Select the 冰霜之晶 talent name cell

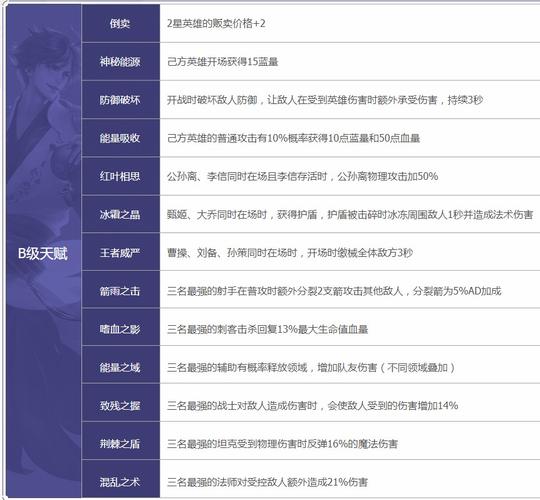(121, 215)
